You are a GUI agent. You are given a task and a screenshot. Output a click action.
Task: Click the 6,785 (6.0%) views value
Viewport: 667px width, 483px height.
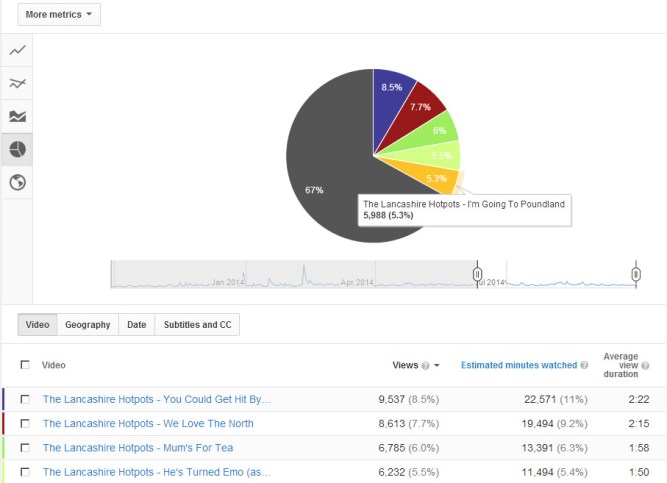408,448
